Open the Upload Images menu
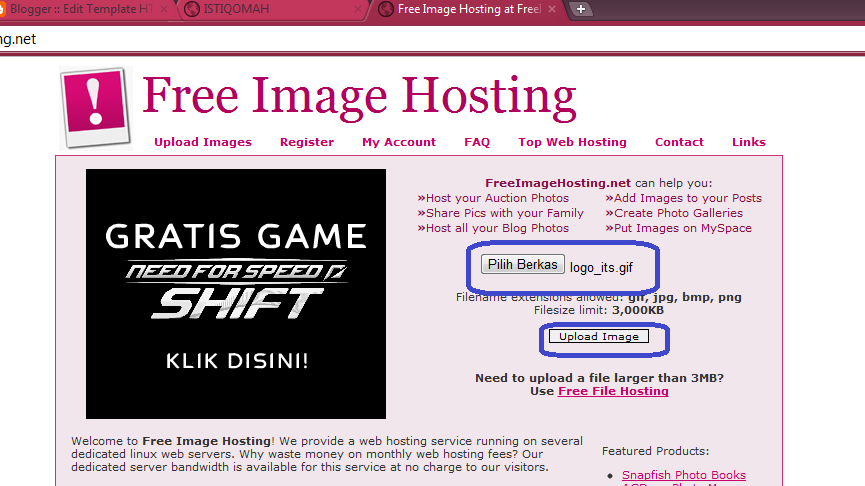The width and height of the screenshot is (865, 486). point(202,142)
